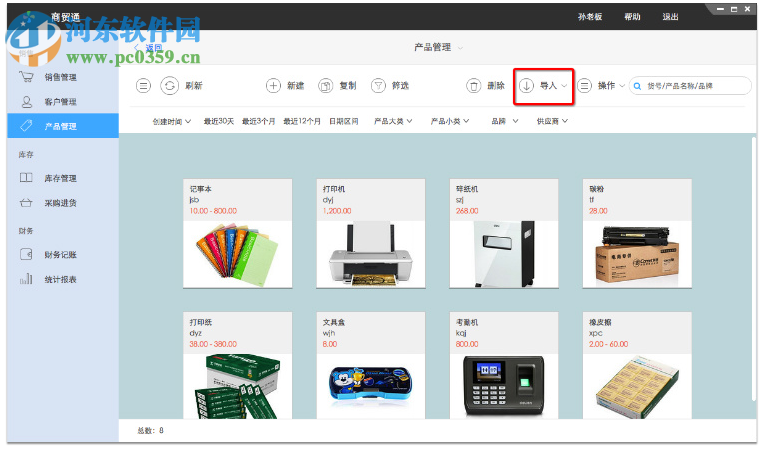Viewport: 761px width, 454px height.
Task: Open 采购进货 in the sidebar
Action: (x=63, y=202)
